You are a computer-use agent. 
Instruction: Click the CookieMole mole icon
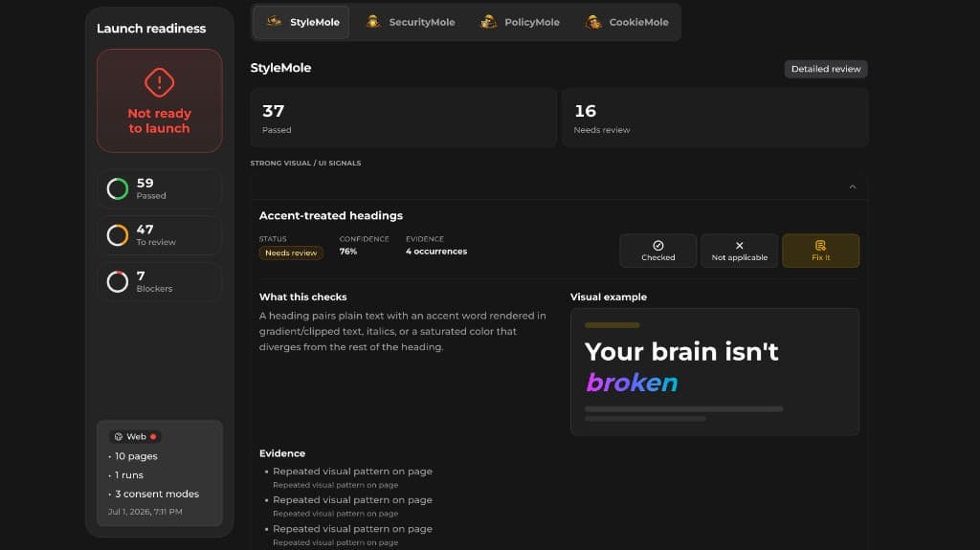(593, 22)
